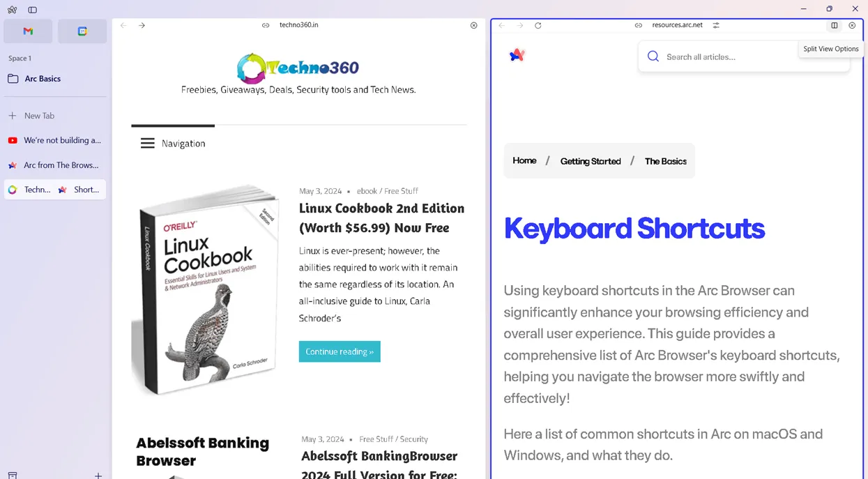Expand the Arc Basics folder

pyautogui.click(x=55, y=79)
